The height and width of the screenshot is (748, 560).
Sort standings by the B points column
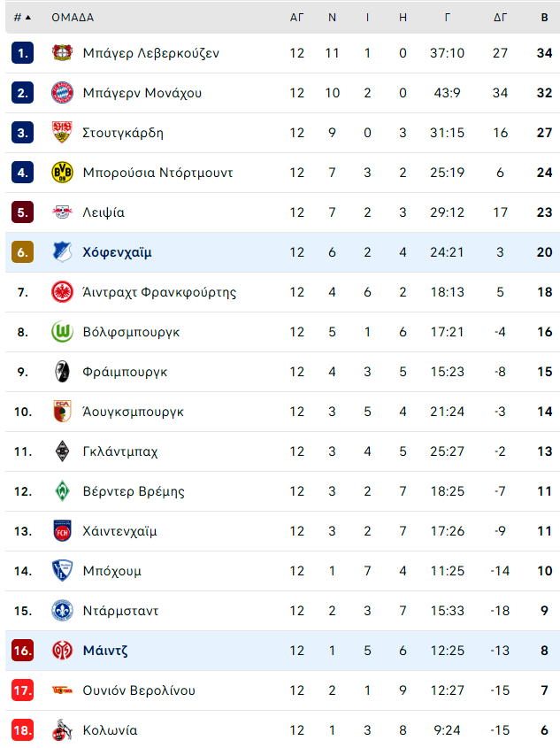544,18
